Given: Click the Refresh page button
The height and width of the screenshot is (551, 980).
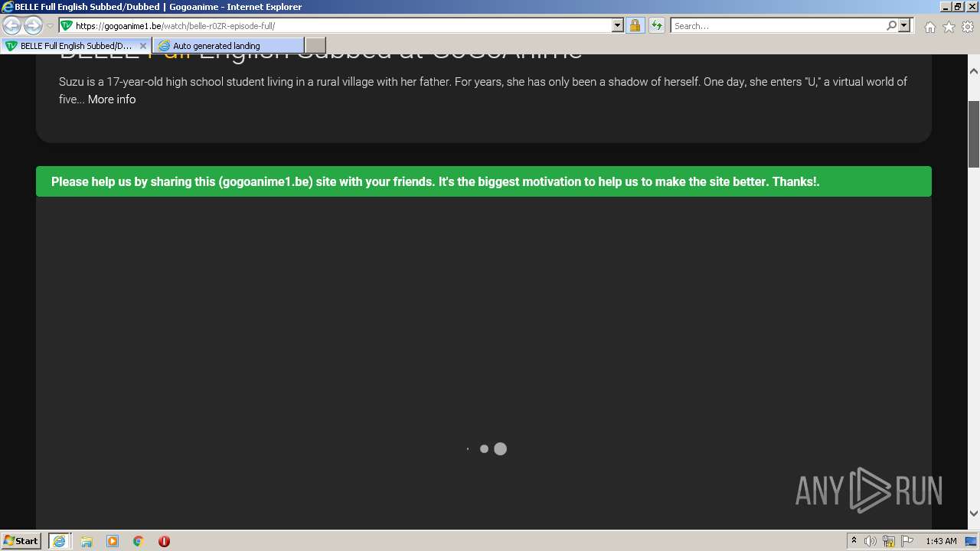Looking at the screenshot, I should pyautogui.click(x=657, y=25).
